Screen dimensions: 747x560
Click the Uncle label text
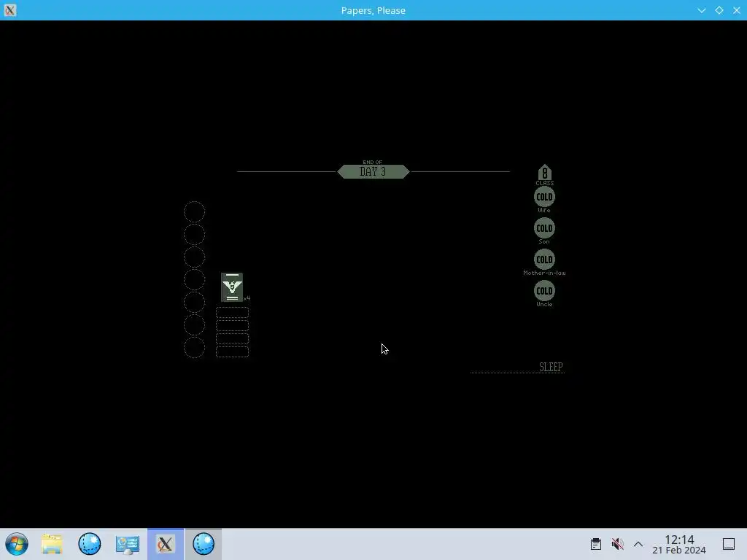tap(544, 304)
